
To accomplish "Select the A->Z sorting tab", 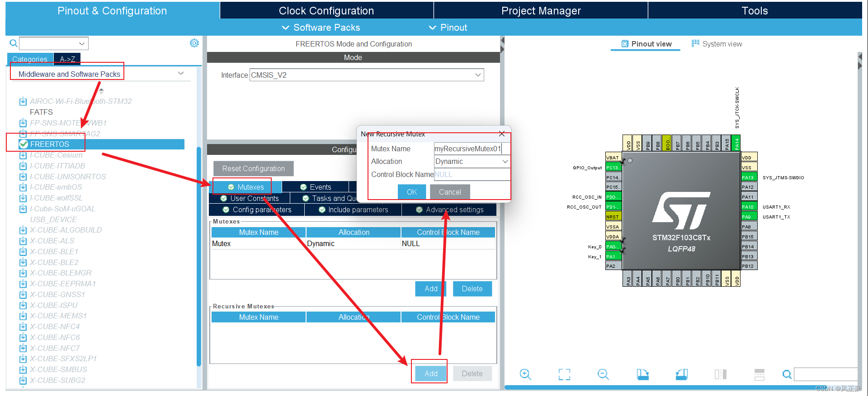I will tap(67, 59).
